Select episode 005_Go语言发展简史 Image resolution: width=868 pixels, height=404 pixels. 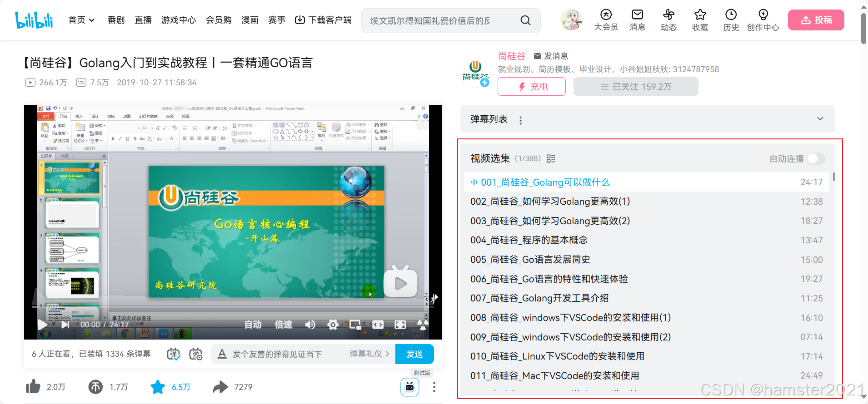647,260
